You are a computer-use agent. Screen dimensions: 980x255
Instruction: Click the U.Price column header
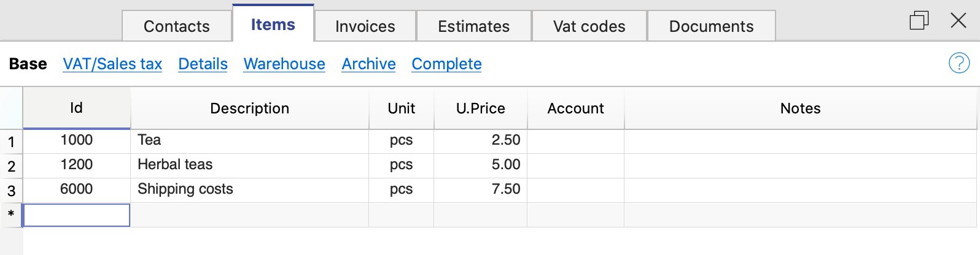(480, 108)
